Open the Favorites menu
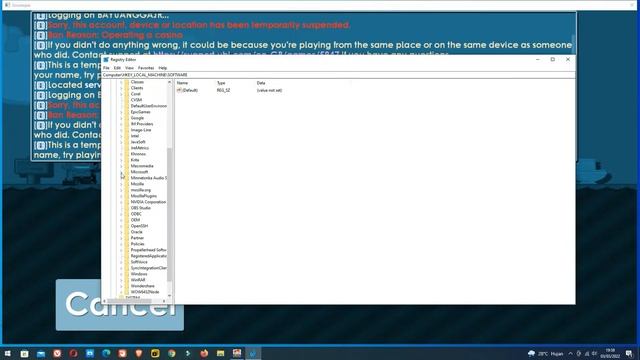This screenshot has height=360, width=640. pos(146,68)
